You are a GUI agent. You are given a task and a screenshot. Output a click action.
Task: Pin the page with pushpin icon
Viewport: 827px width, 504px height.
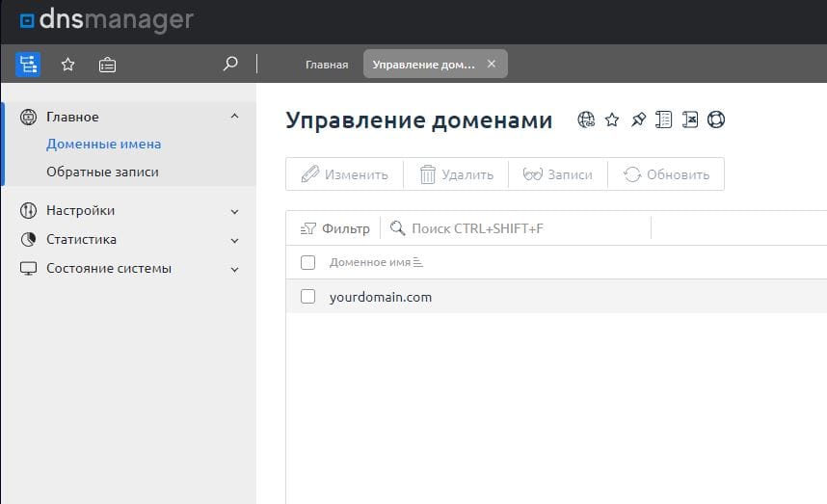point(638,119)
